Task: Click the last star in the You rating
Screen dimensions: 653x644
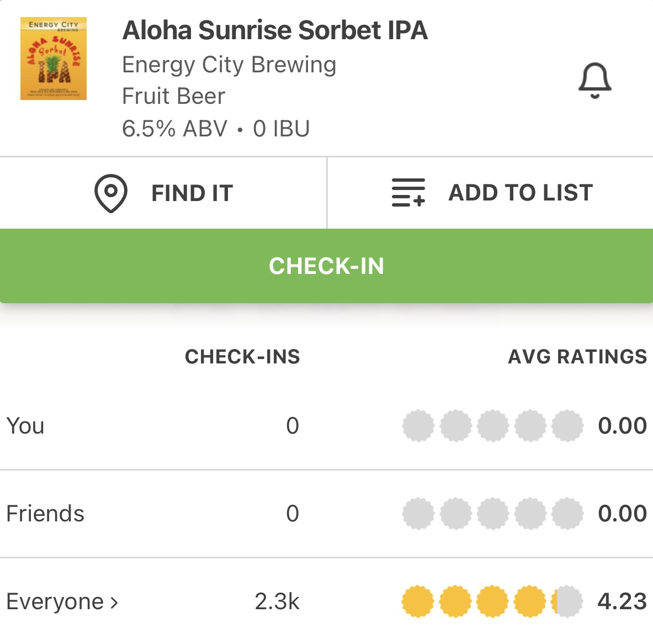Action: pyautogui.click(x=567, y=426)
